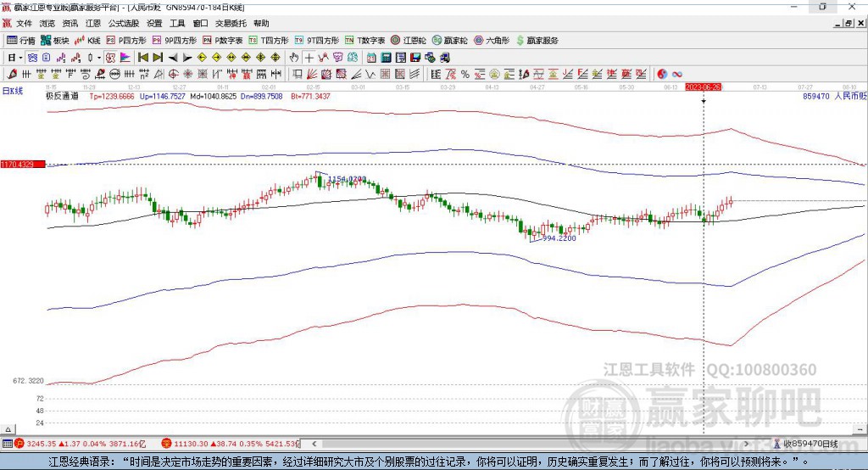Expand the 日 period dropdown arrow
The width and height of the screenshot is (868, 470).
(20, 58)
